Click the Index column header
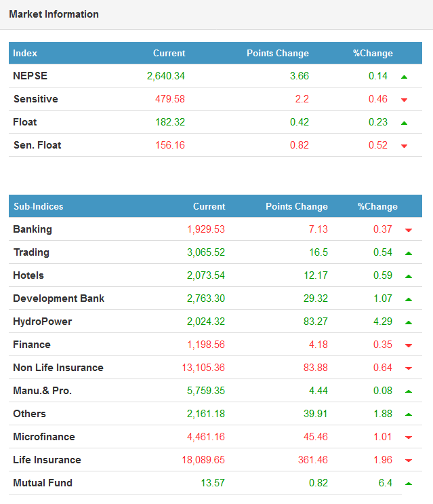 [25, 53]
